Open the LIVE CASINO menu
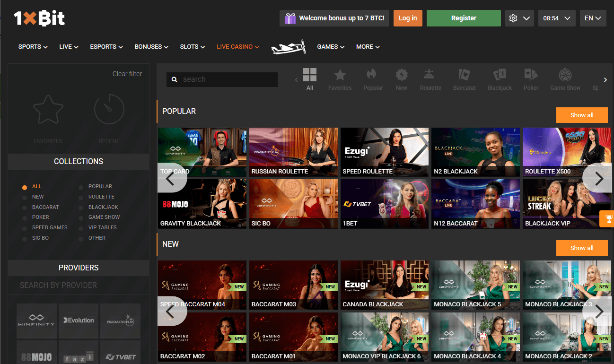Image resolution: width=614 pixels, height=364 pixels. click(x=238, y=47)
